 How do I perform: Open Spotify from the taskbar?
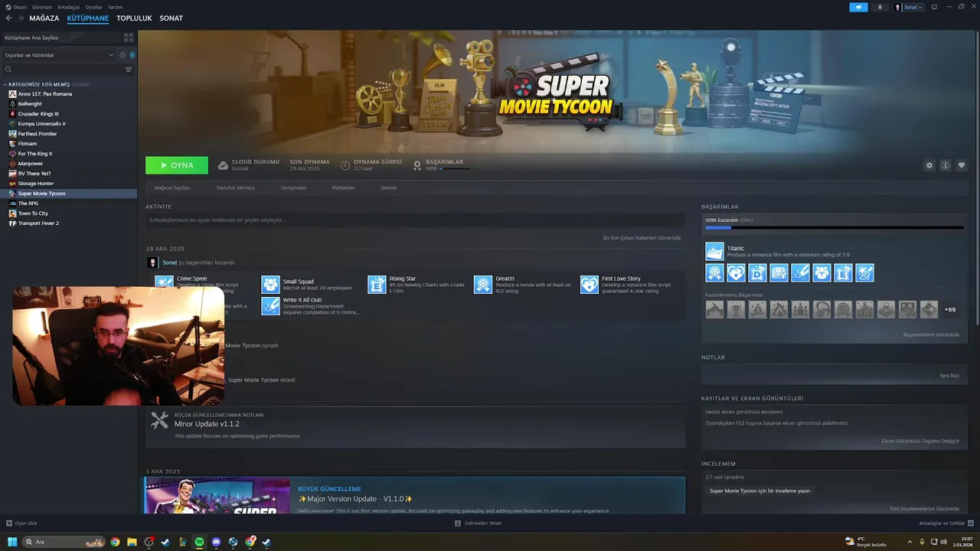click(199, 542)
